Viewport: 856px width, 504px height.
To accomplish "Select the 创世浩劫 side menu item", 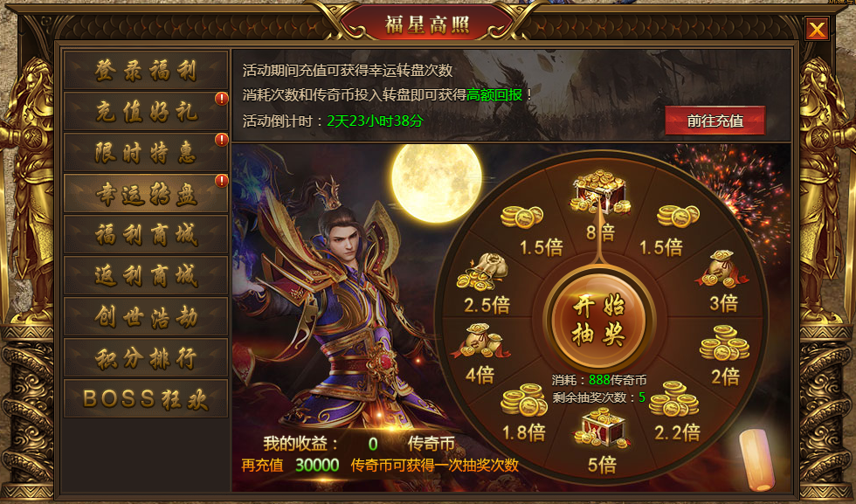I will coord(146,317).
